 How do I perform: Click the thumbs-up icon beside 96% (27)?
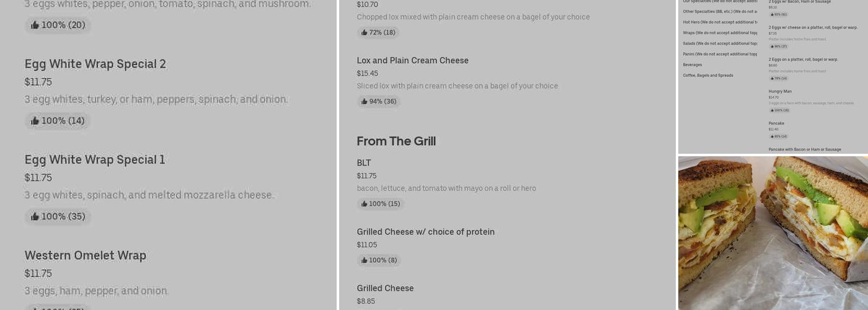point(772,46)
